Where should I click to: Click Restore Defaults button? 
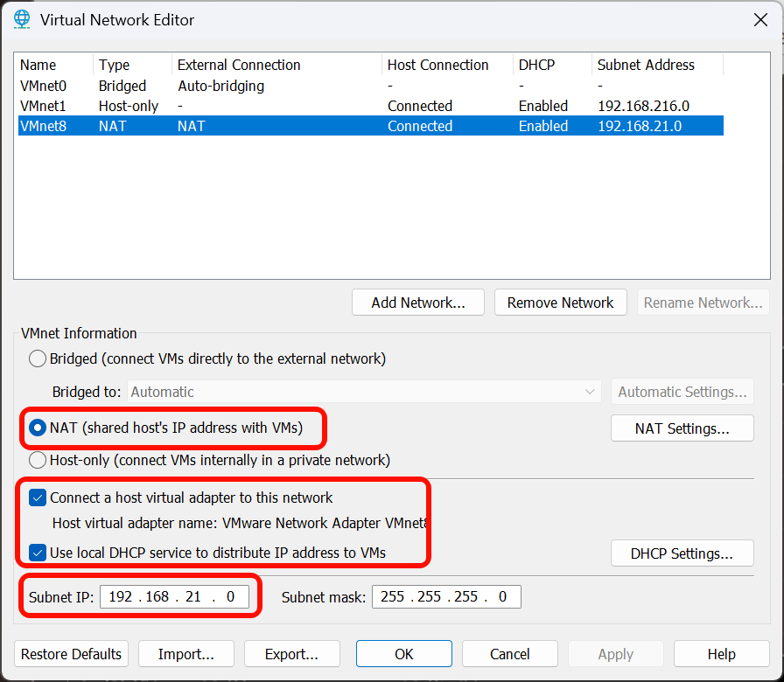click(x=71, y=653)
